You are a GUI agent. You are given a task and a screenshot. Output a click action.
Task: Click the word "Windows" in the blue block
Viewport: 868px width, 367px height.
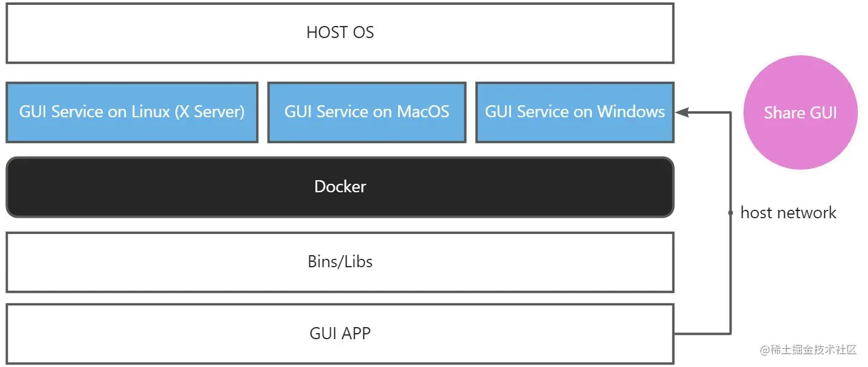pos(631,112)
